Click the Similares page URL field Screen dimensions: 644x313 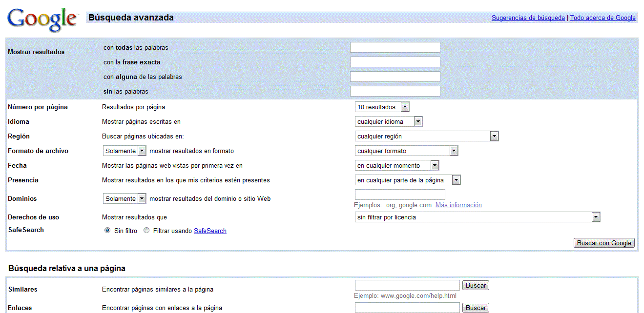click(407, 285)
